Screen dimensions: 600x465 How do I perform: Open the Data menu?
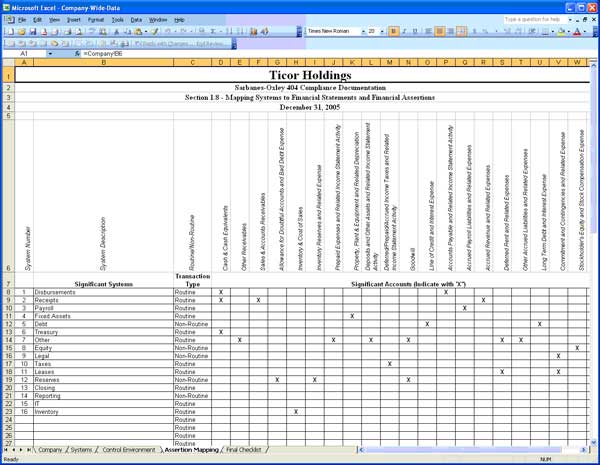point(136,20)
